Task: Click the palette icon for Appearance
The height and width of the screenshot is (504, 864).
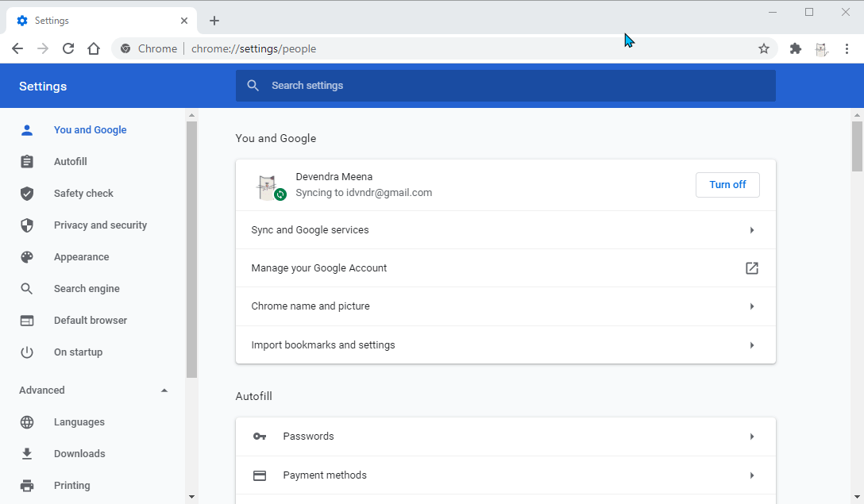Action: tap(26, 256)
